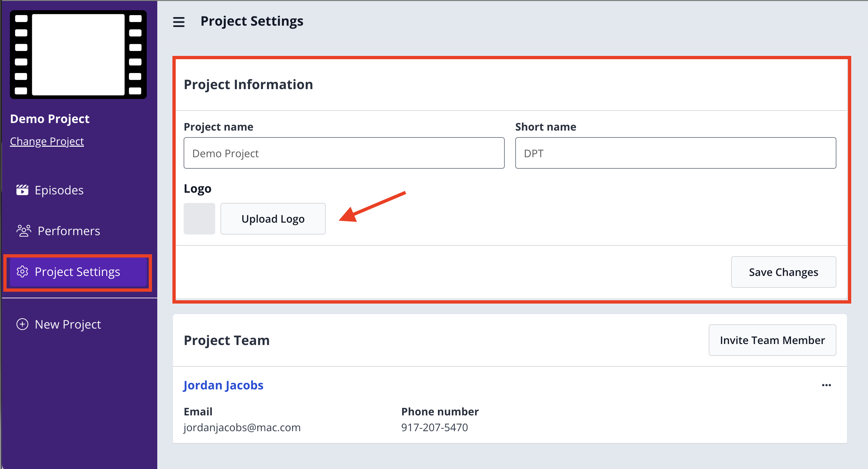The image size is (868, 469).
Task: Click the New Project plus icon
Action: coord(22,324)
